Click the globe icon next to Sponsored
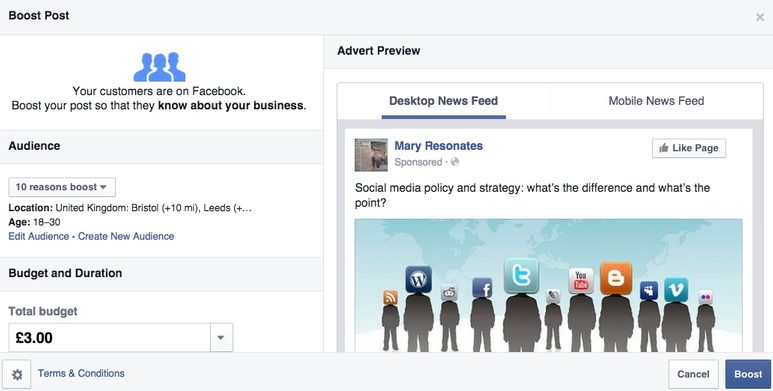The image size is (773, 391). tap(455, 162)
